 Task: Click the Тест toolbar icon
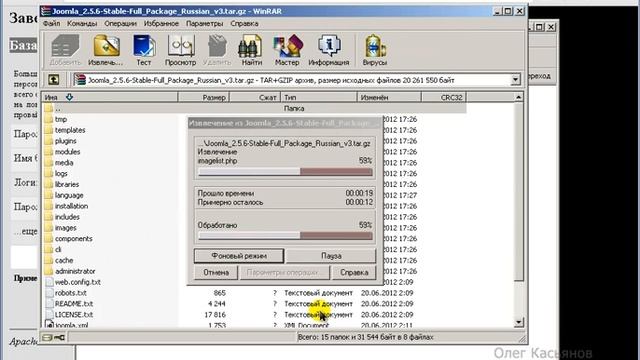[x=144, y=50]
